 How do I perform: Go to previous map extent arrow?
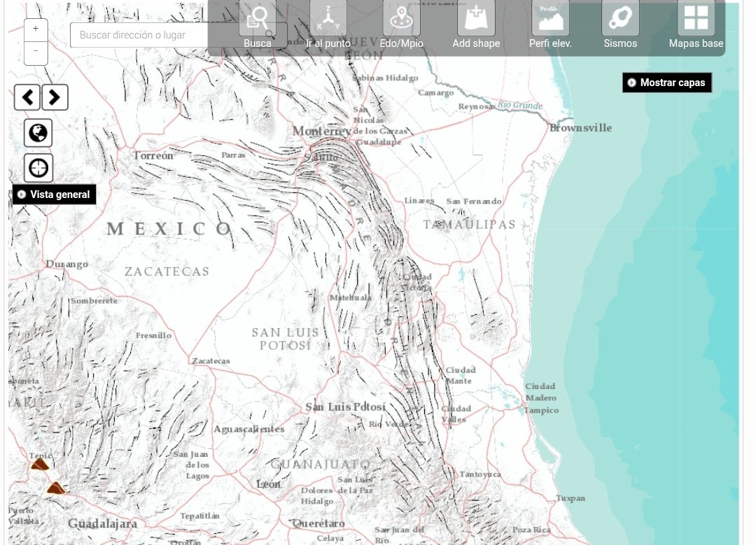[x=27, y=97]
